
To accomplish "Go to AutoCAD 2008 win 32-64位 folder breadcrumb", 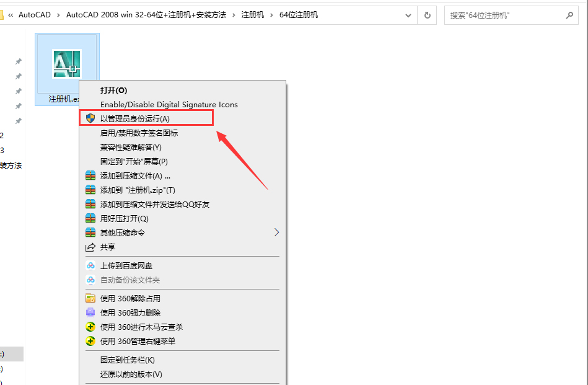I will (146, 15).
